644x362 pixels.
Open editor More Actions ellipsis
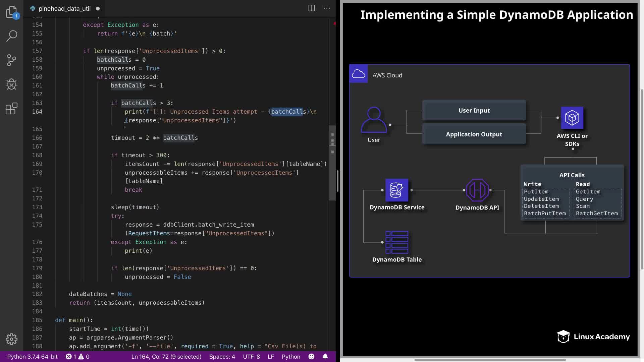click(x=327, y=8)
